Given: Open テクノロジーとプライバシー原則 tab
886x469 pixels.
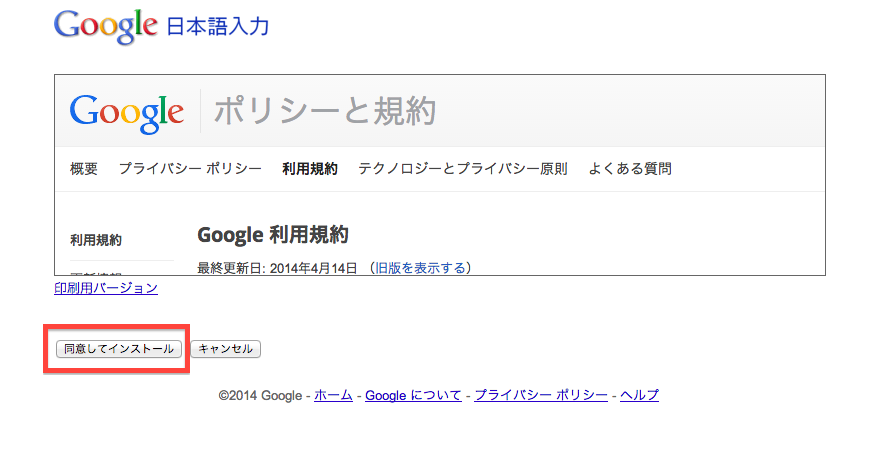Looking at the screenshot, I should point(463,169).
